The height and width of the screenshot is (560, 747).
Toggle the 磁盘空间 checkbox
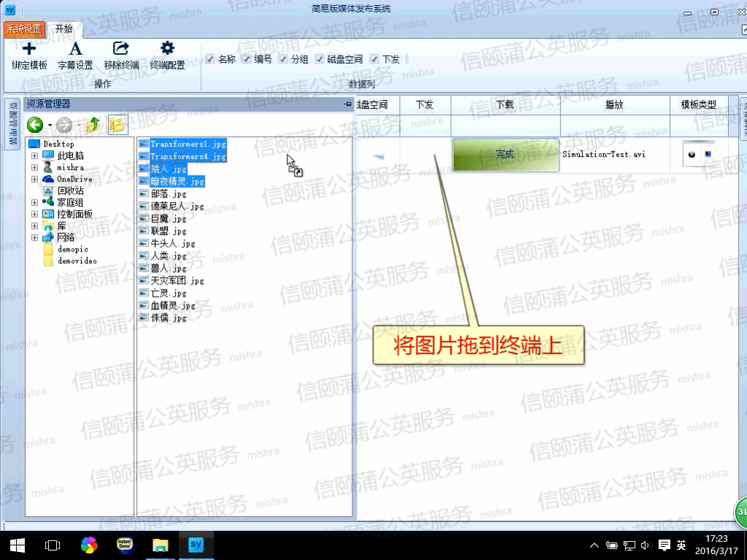[x=320, y=59]
